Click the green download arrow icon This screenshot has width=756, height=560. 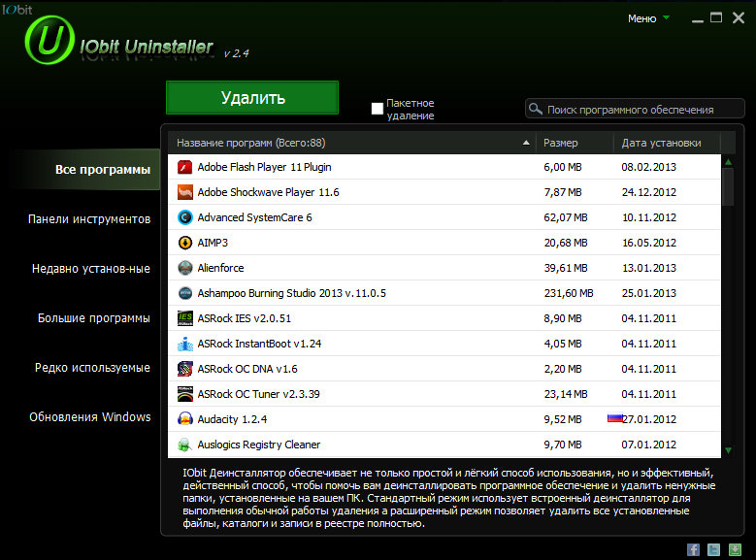point(735,549)
